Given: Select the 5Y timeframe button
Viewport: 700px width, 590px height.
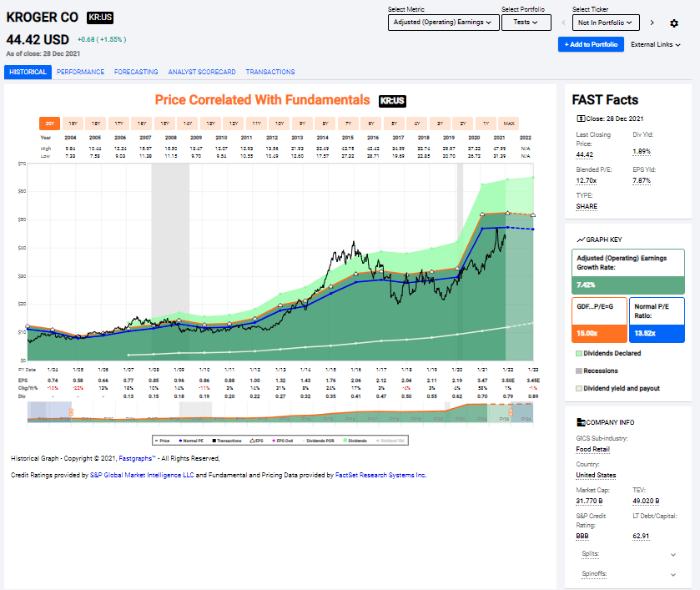Looking at the screenshot, I should pos(394,124).
